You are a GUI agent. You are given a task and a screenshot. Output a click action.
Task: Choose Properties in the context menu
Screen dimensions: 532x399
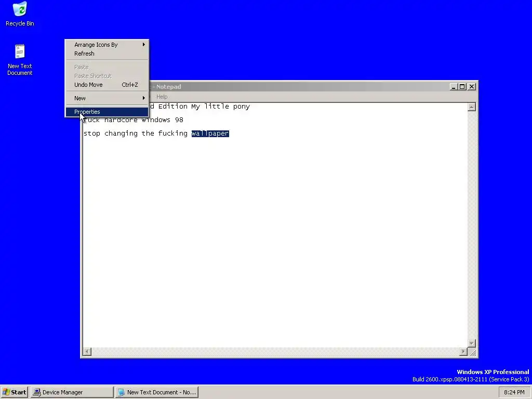107,112
